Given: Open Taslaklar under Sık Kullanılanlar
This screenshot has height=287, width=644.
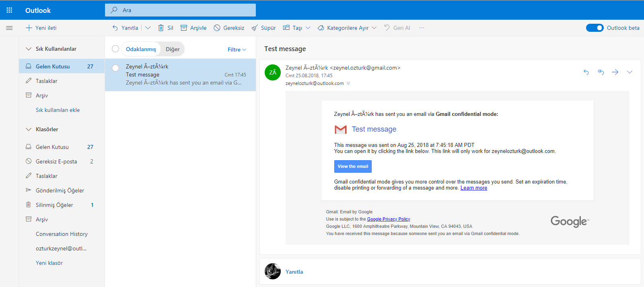Looking at the screenshot, I should tap(62, 81).
